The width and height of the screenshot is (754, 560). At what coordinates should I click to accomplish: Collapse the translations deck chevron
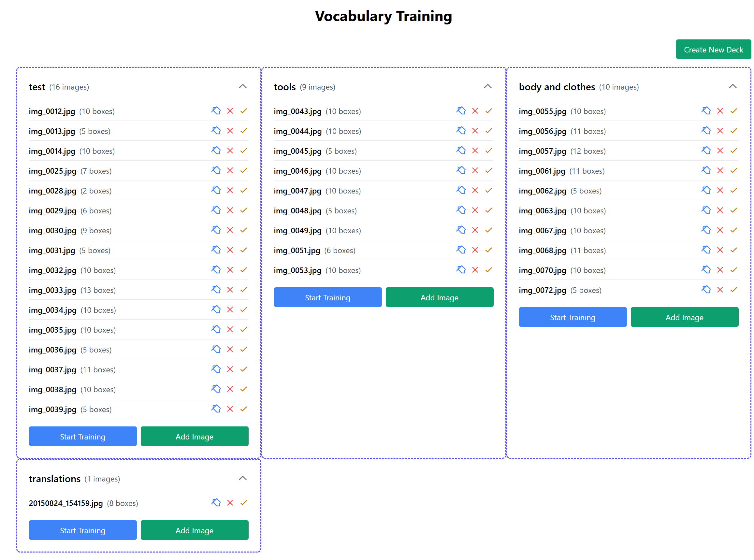click(x=242, y=478)
